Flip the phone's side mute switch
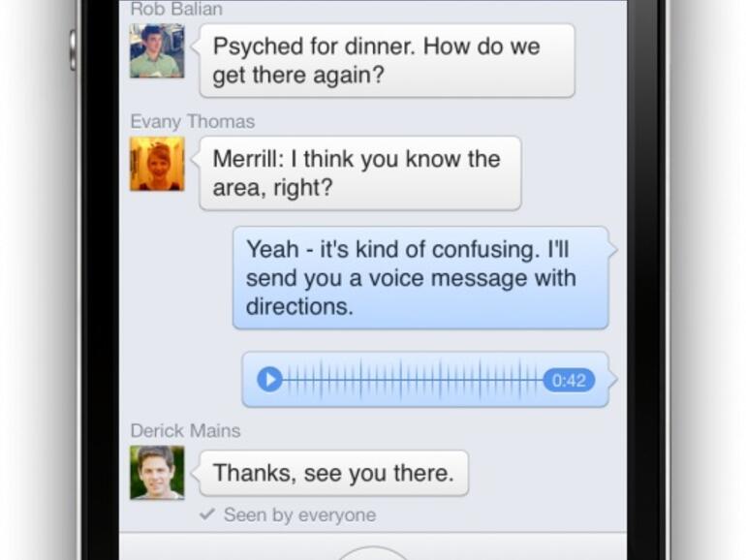The height and width of the screenshot is (560, 746). (x=73, y=49)
